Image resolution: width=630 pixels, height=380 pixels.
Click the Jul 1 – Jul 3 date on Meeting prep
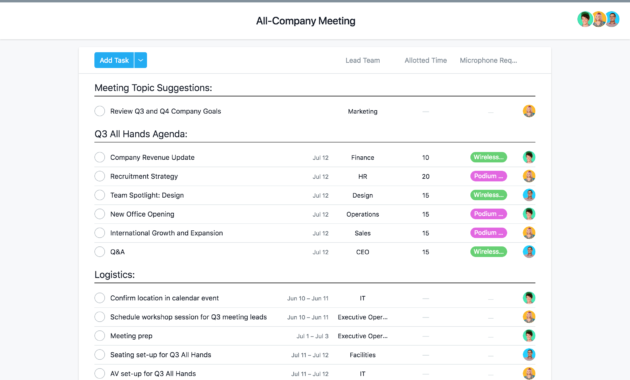[313, 336]
